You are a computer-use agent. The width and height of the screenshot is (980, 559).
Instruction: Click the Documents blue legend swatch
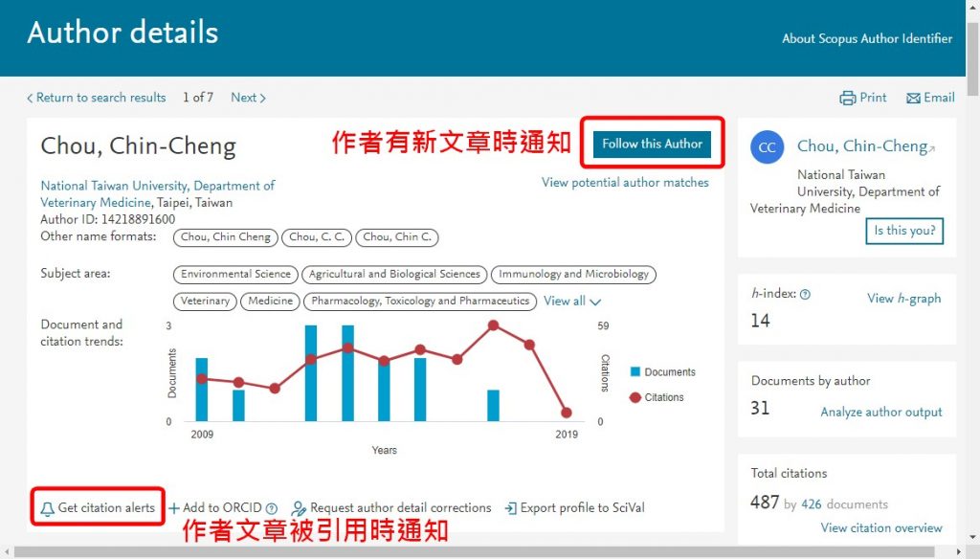point(635,372)
